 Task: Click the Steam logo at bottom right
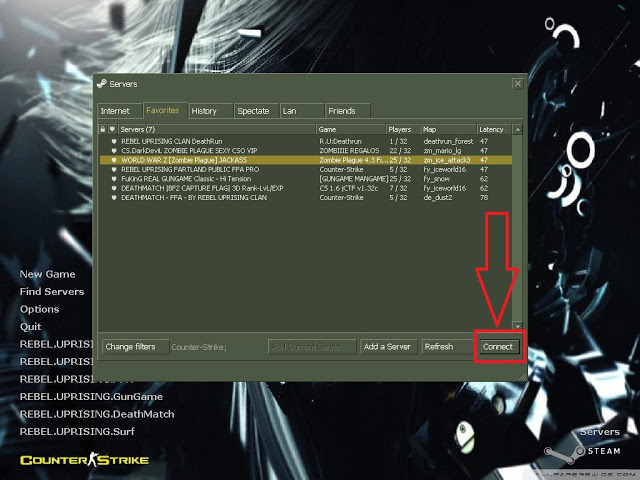(x=583, y=452)
